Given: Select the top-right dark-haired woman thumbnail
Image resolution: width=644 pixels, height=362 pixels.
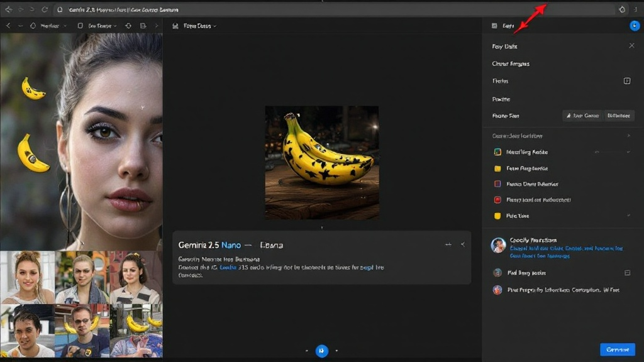Looking at the screenshot, I should [x=136, y=277].
